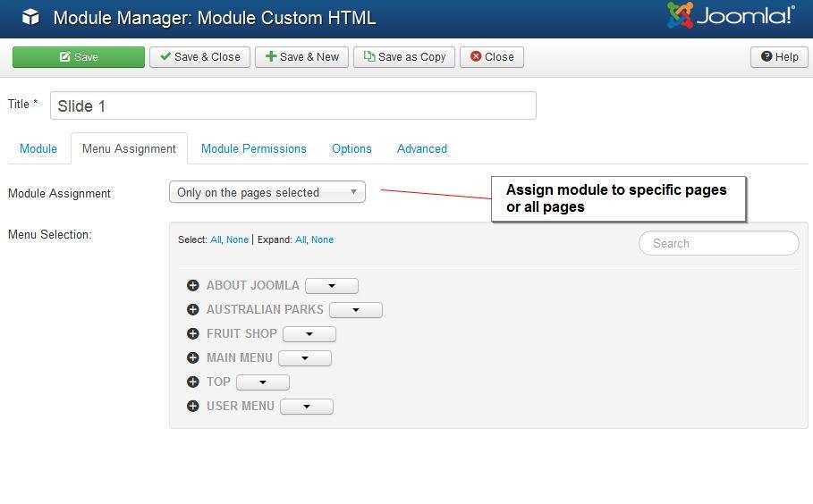Click the green Save button
The width and height of the screenshot is (813, 504).
coord(79,57)
